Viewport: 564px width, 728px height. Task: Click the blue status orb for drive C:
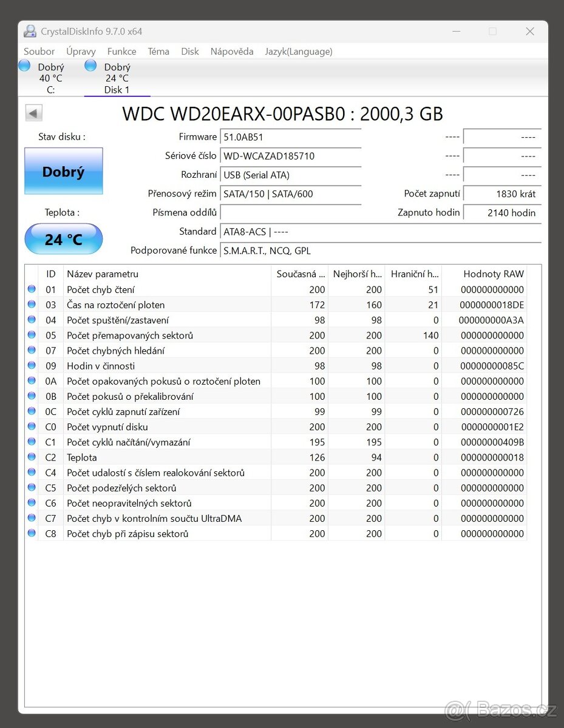click(x=24, y=66)
